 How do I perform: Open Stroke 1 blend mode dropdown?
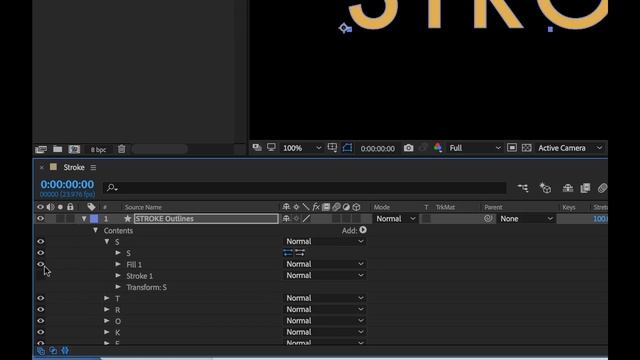click(324, 276)
